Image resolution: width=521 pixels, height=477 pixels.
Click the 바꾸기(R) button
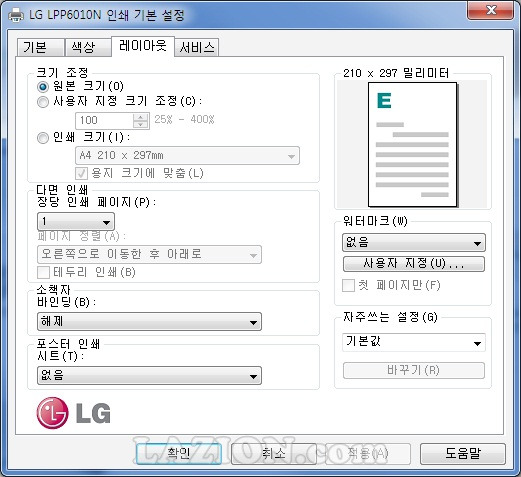414,370
